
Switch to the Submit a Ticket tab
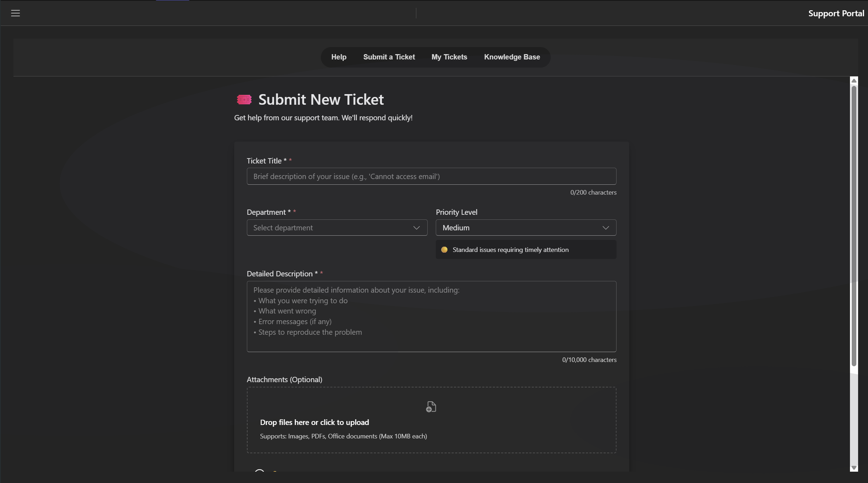pos(389,57)
